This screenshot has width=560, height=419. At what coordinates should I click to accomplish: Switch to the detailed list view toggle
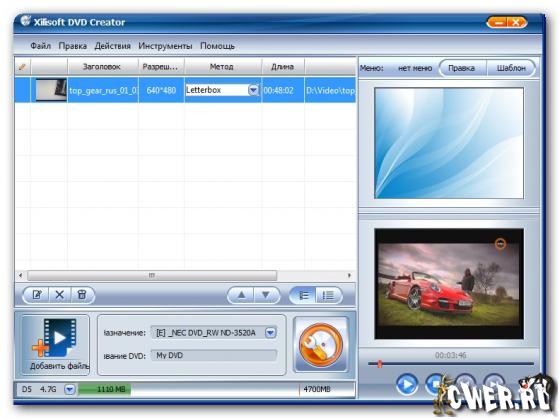click(328, 295)
